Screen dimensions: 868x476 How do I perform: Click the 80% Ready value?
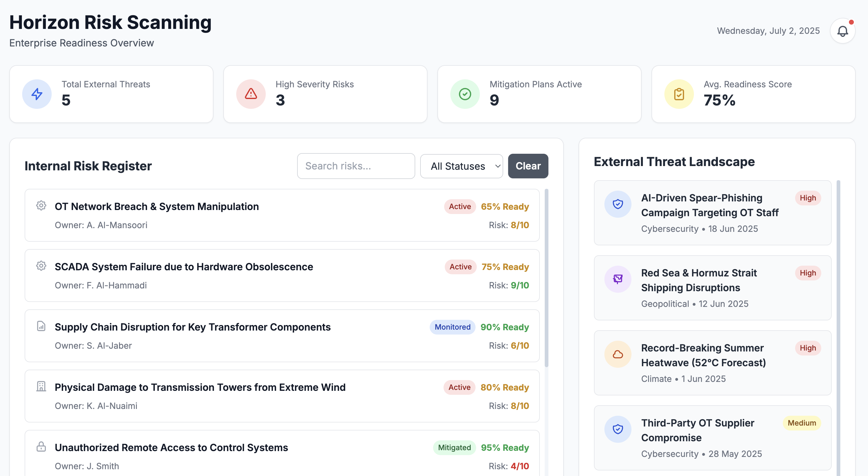504,387
